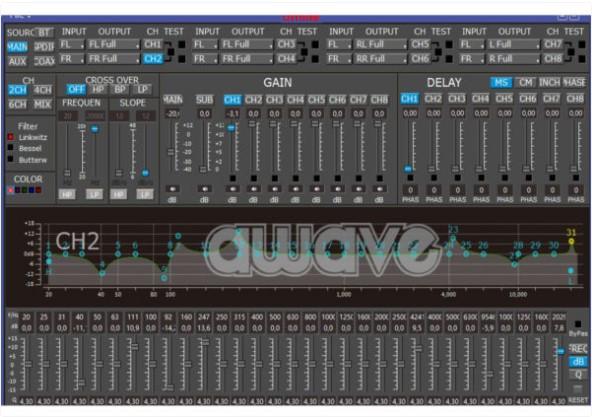This screenshot has height=417, width=592.
Task: Click the MAIN gain slider handle
Action: tap(171, 152)
